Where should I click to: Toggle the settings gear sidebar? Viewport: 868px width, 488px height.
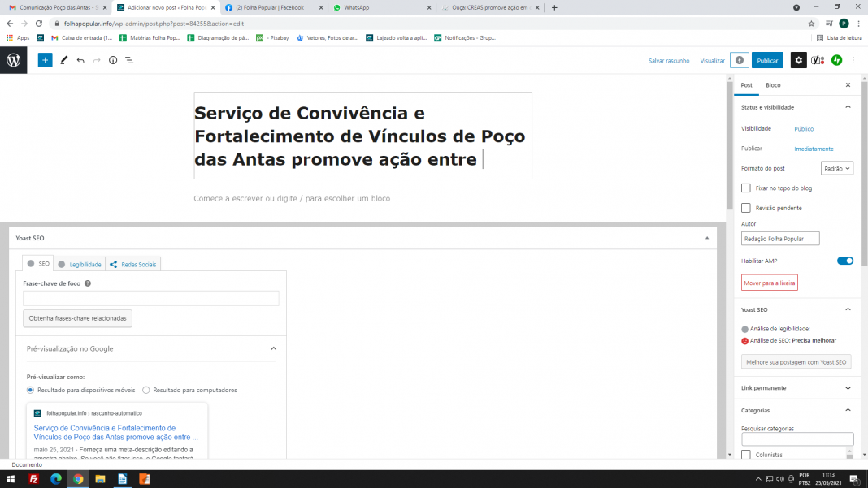click(x=799, y=60)
